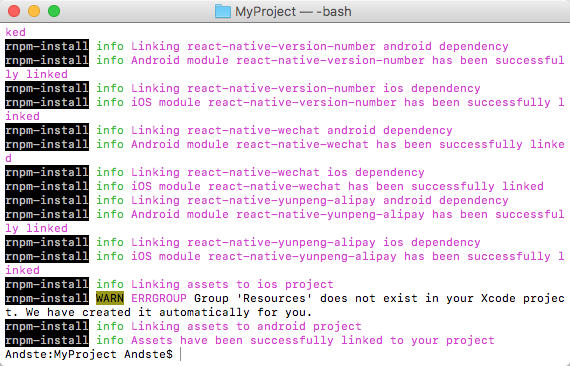Click 'Linking react-native-version-number android dependency' text

320,47
